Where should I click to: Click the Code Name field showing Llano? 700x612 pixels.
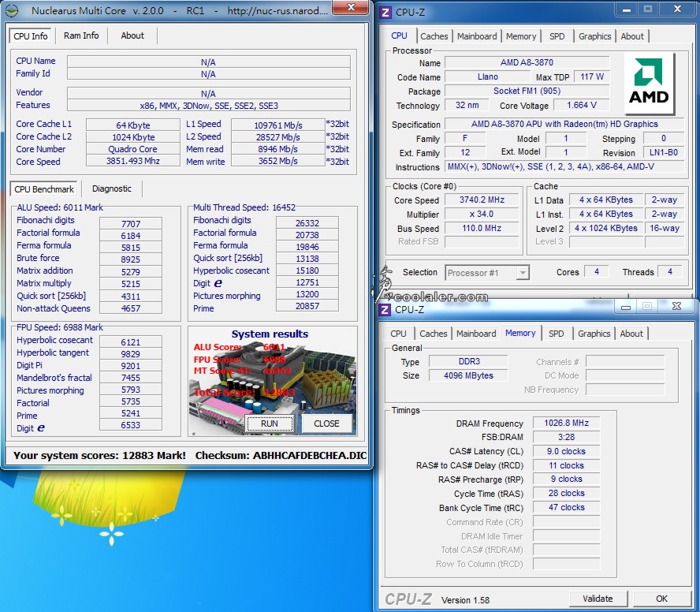(487, 76)
